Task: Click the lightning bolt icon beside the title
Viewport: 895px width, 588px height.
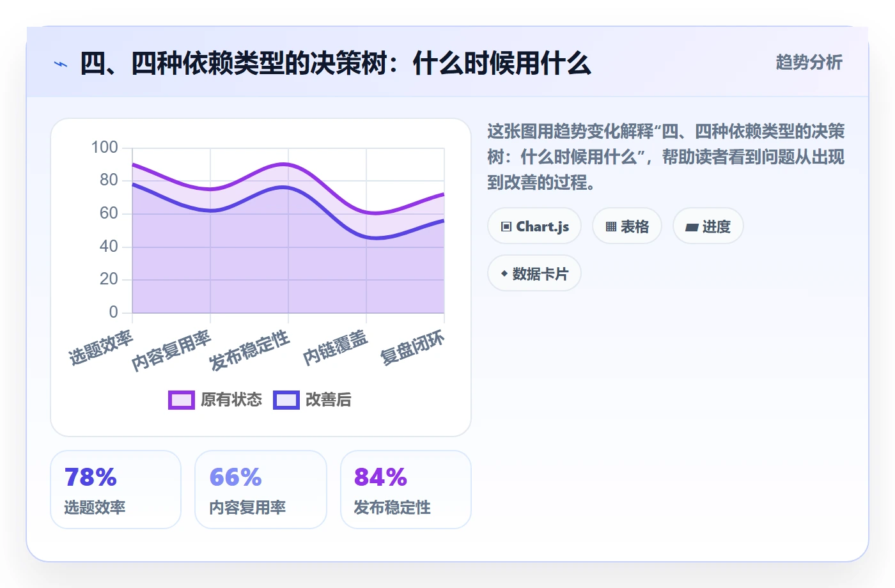Action: click(x=61, y=64)
